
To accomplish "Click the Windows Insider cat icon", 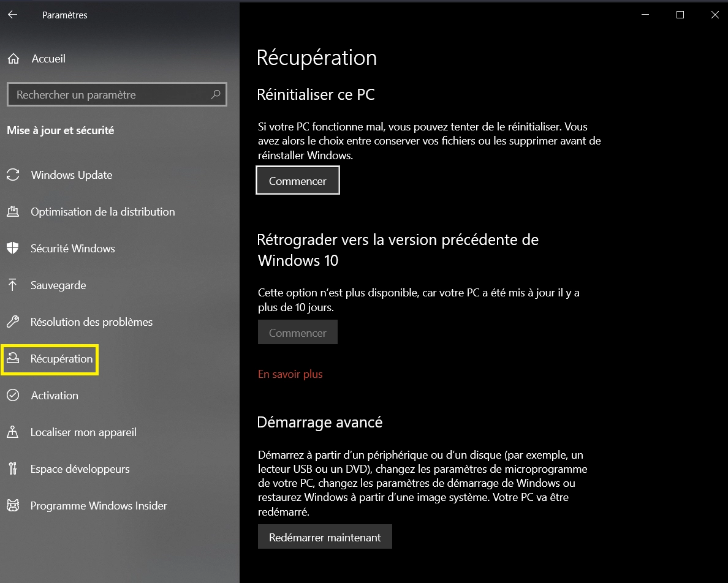I will [13, 505].
